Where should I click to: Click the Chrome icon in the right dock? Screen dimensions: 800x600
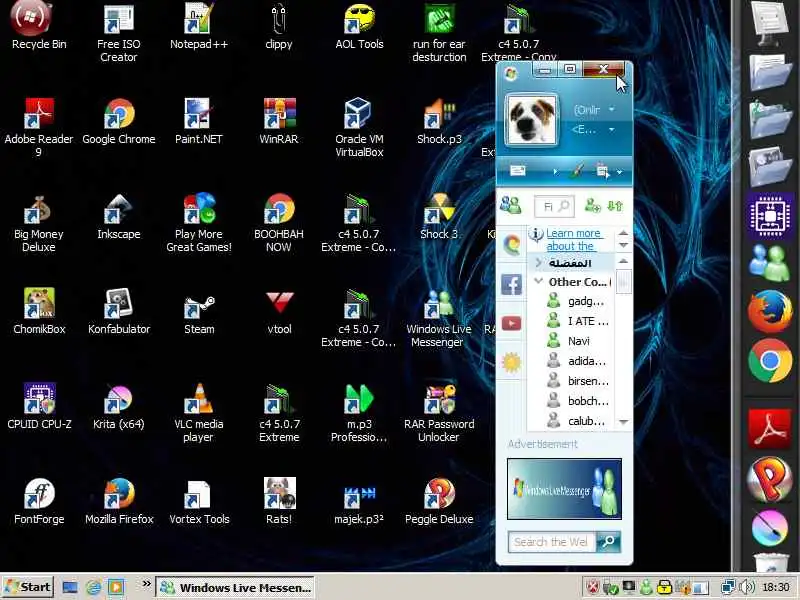click(x=770, y=360)
